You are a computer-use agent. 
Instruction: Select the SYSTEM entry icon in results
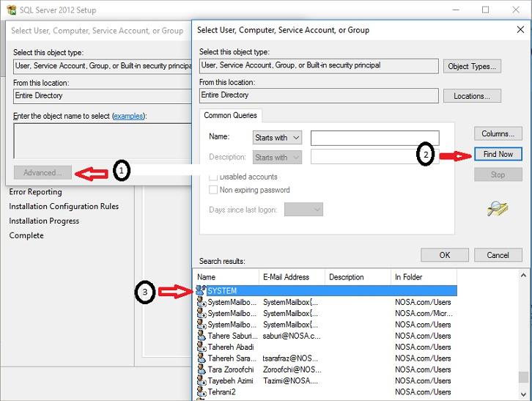tap(201, 290)
